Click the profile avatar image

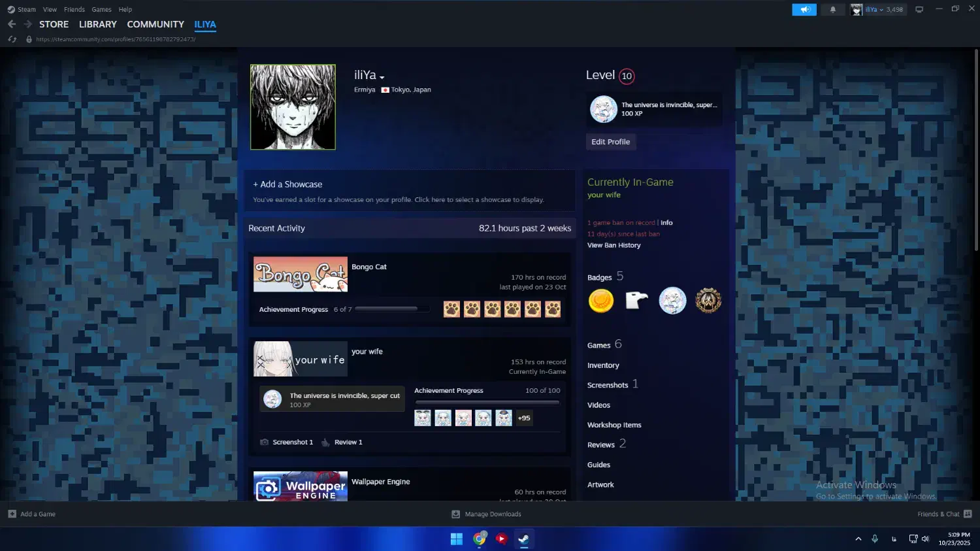coord(293,107)
